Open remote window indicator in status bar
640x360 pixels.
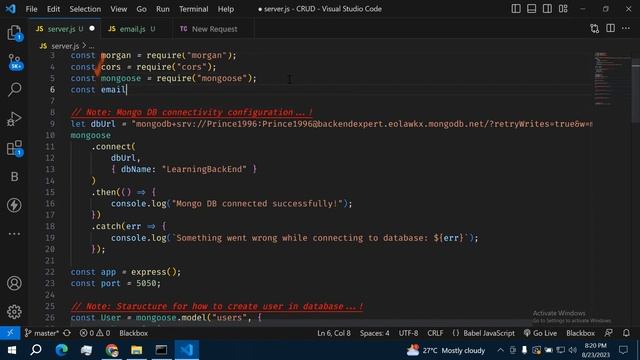click(x=10, y=333)
